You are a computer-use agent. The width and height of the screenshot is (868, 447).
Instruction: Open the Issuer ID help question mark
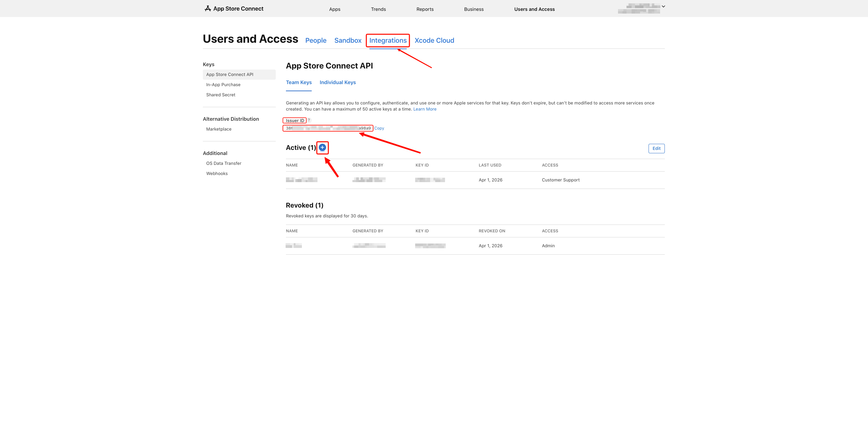[309, 120]
